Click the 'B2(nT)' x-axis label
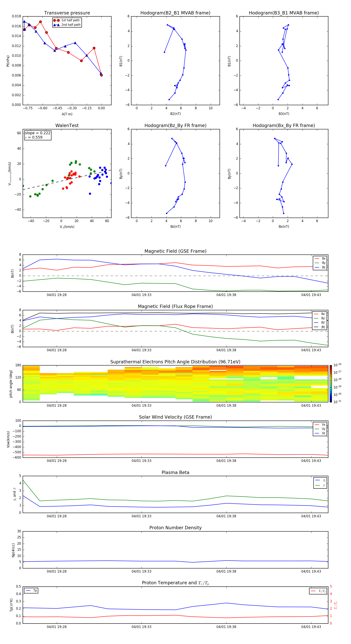 (x=175, y=114)
